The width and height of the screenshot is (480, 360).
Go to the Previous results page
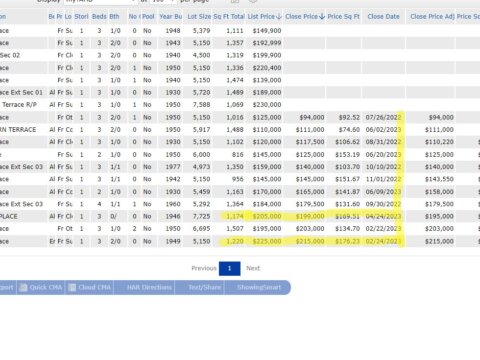204,268
